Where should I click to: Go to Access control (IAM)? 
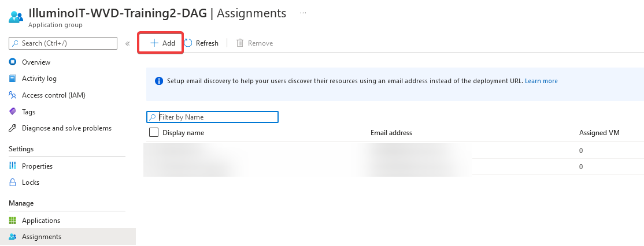pos(53,95)
